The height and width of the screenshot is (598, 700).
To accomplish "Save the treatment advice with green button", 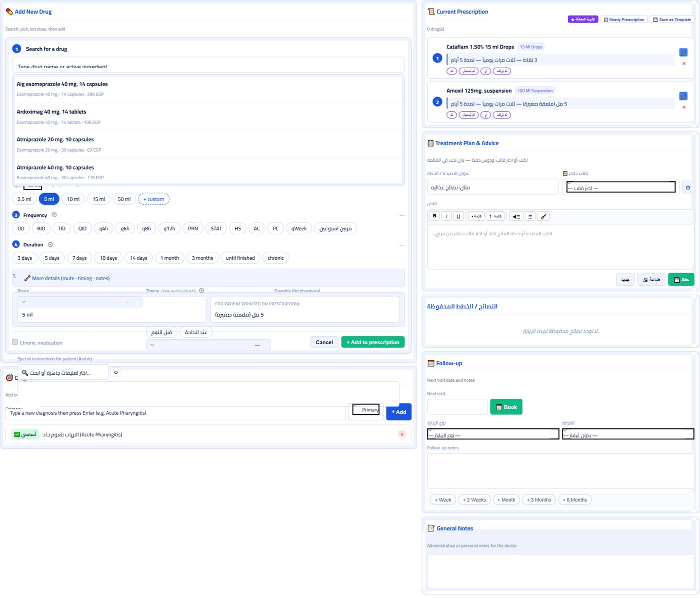I will (x=681, y=279).
